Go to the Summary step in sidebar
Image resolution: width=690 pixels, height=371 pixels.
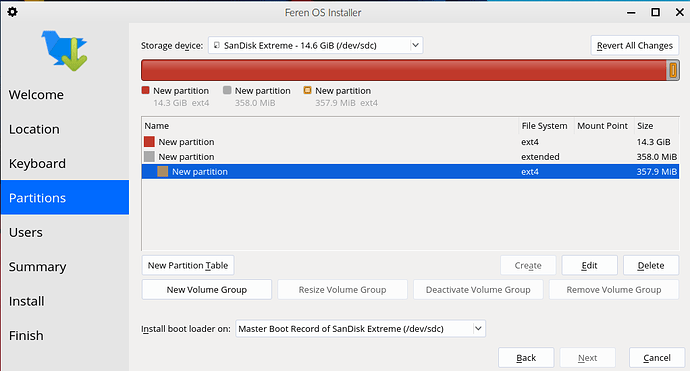point(65,266)
